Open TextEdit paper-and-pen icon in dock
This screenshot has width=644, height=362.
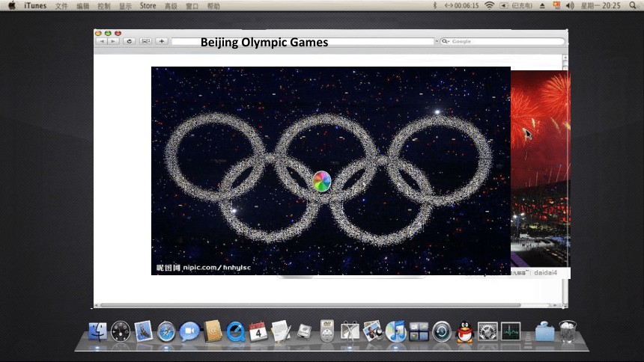282,331
